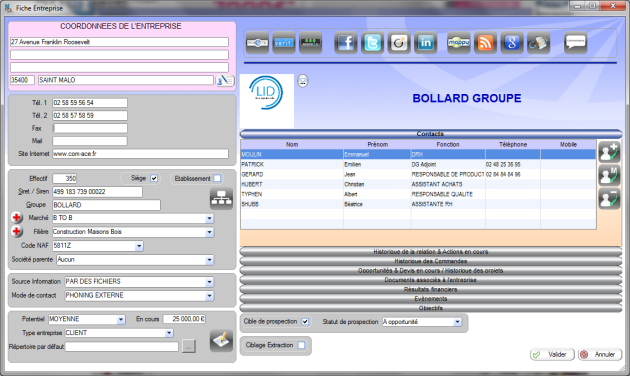Open the Source Information dropdown
This screenshot has width=630, height=376.
click(x=209, y=282)
